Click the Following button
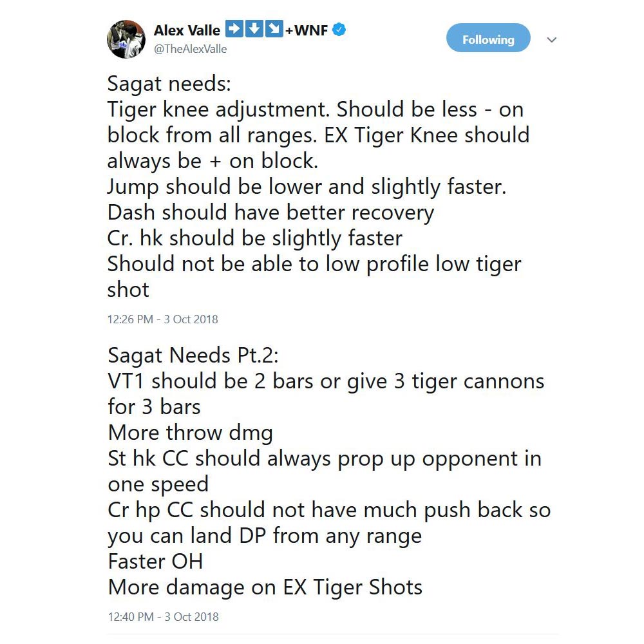Viewport: 644px width, 644px height. tap(488, 39)
